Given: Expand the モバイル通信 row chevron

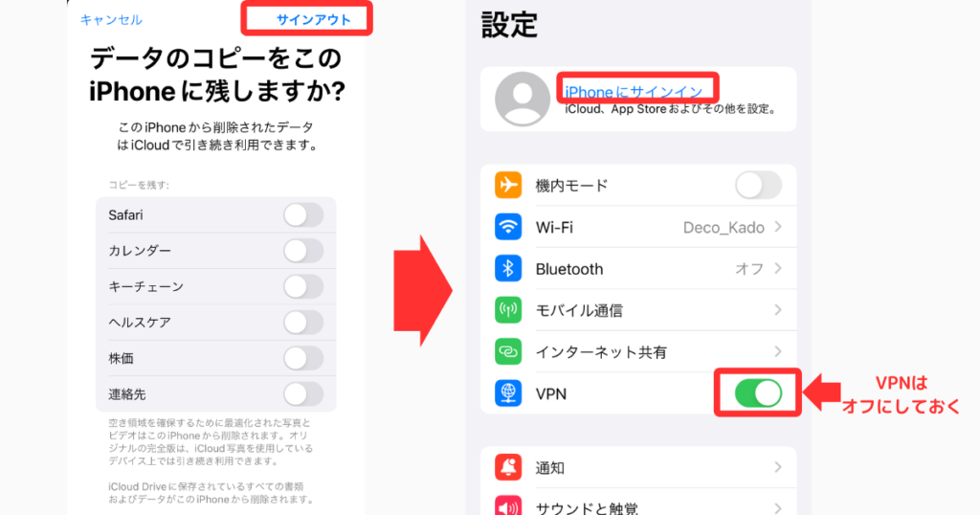Looking at the screenshot, I should [778, 310].
